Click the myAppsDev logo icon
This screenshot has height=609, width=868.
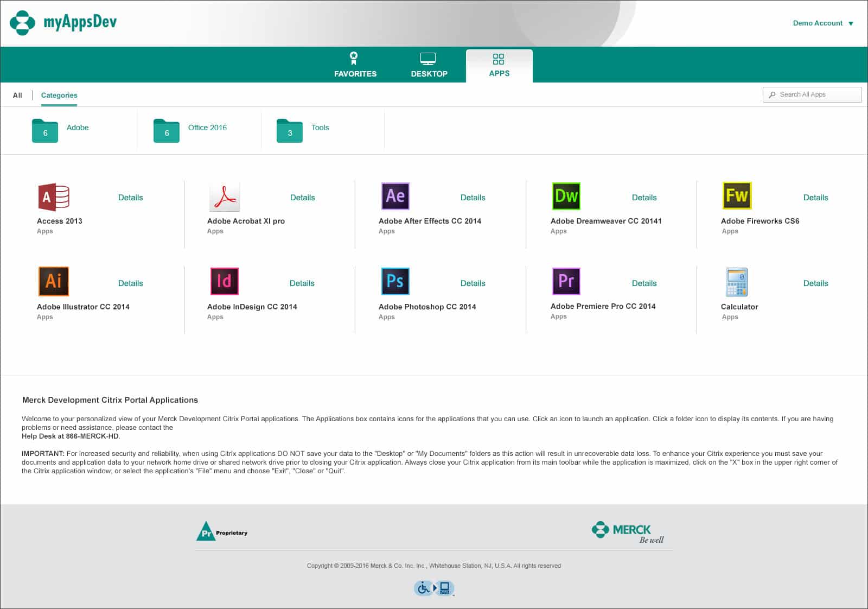[22, 23]
